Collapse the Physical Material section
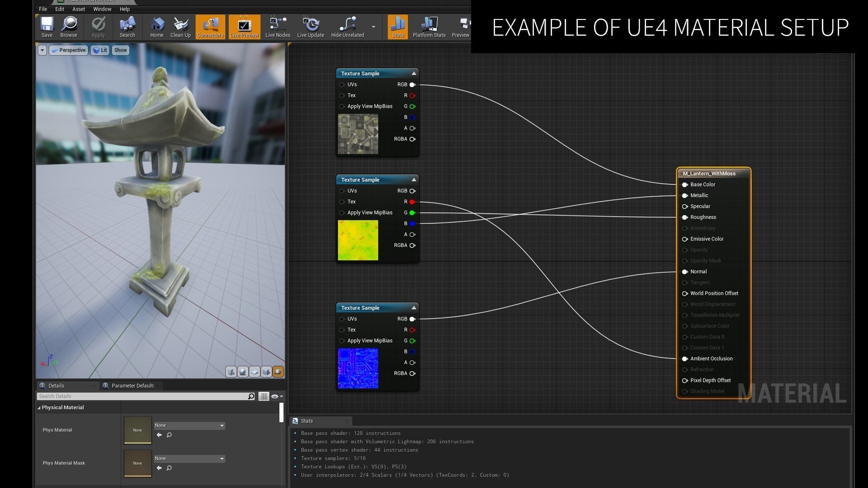Image resolution: width=868 pixels, height=488 pixels. tap(39, 408)
